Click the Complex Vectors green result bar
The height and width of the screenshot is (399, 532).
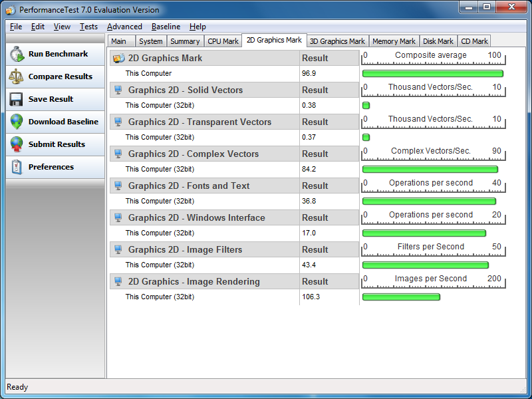[430, 170]
